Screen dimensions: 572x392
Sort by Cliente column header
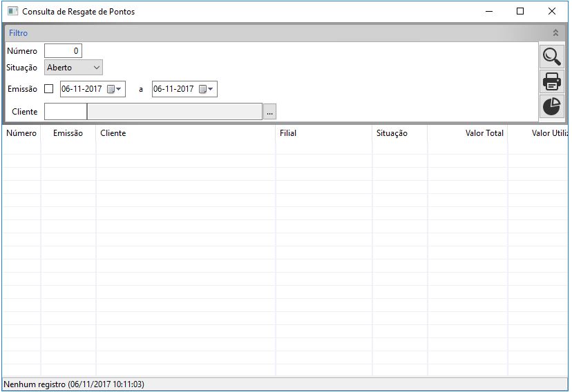[x=186, y=133]
